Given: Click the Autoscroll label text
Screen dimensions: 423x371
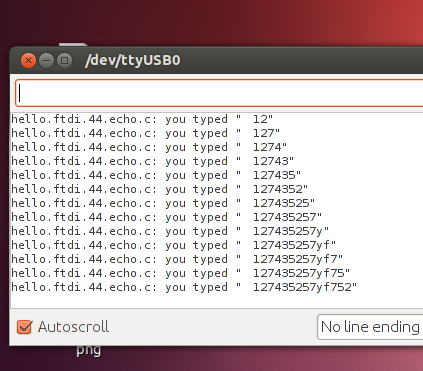Looking at the screenshot, I should click(x=73, y=327).
